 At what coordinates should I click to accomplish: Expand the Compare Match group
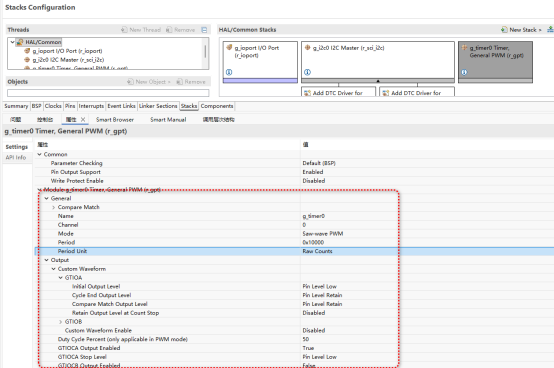click(54, 207)
